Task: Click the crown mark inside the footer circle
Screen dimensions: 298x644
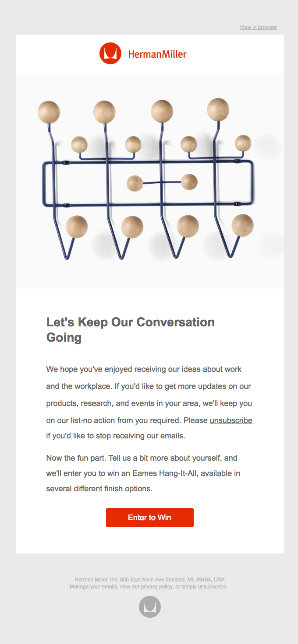Action: click(149, 606)
